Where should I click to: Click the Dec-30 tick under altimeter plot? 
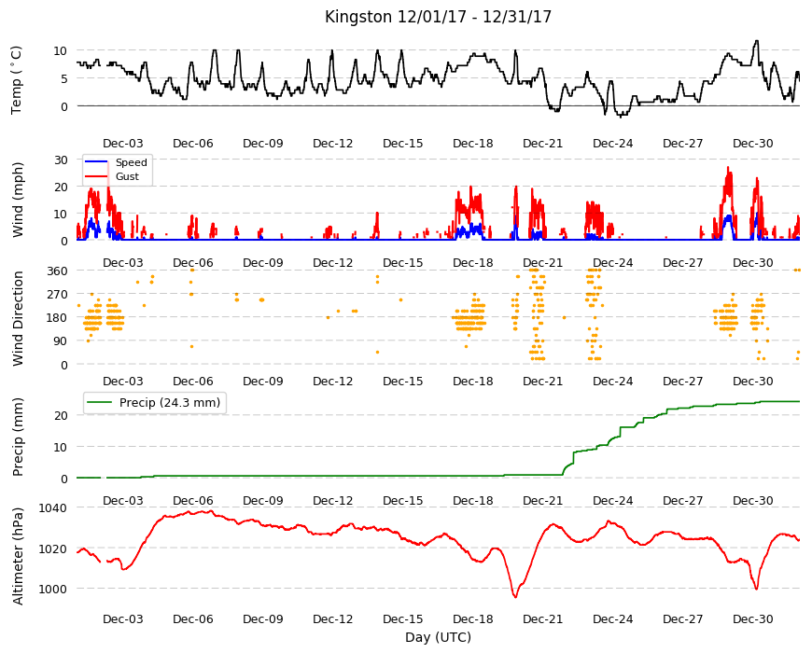pyautogui.click(x=752, y=618)
